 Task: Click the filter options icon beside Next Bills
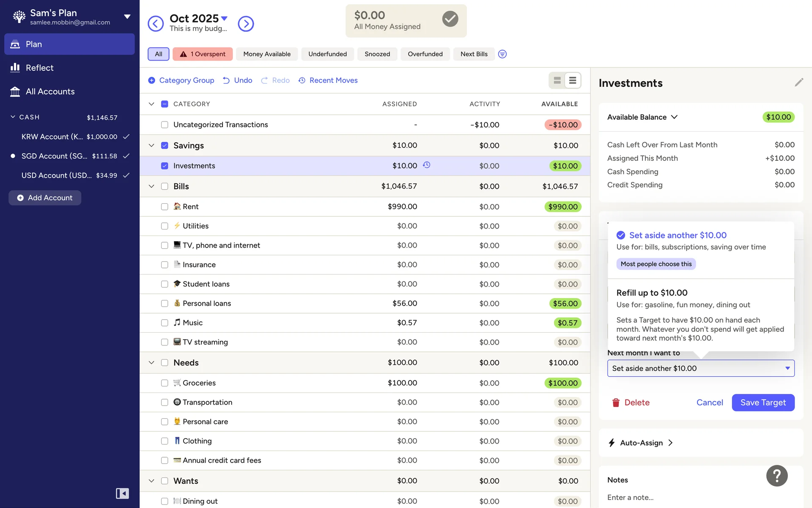pyautogui.click(x=502, y=54)
